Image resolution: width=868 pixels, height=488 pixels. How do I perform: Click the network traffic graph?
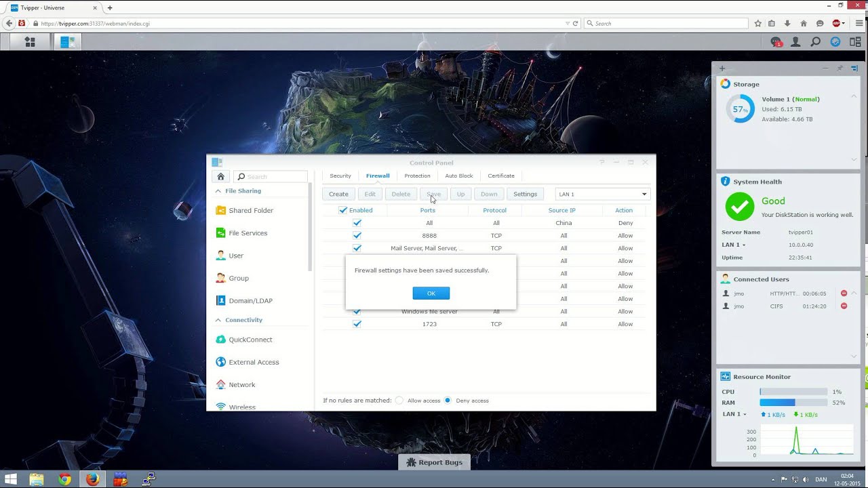[x=807, y=441]
